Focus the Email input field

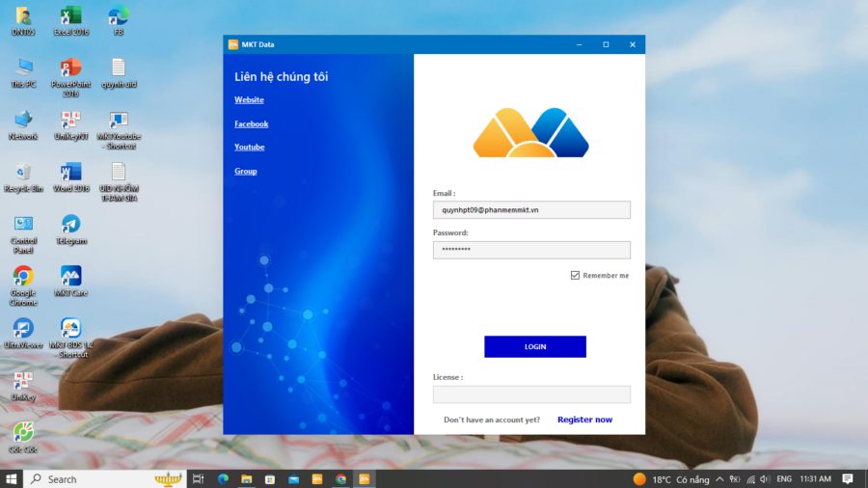tap(531, 209)
